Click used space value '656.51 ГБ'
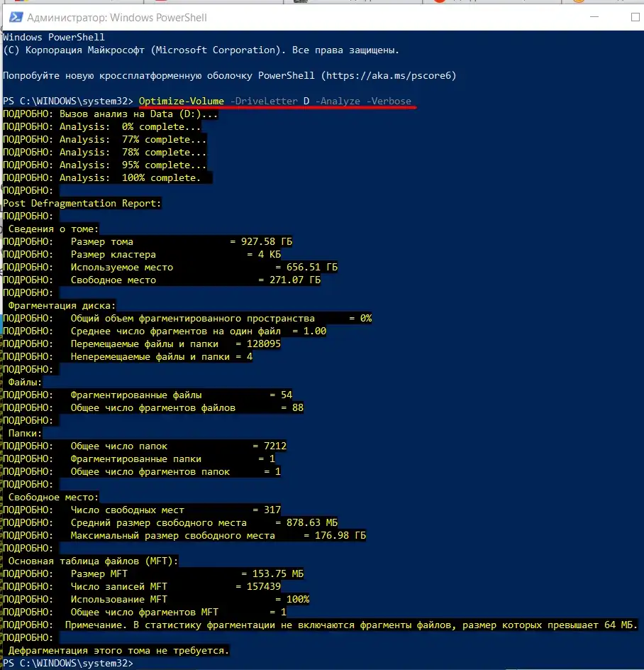The width and height of the screenshot is (644, 670). tap(312, 268)
